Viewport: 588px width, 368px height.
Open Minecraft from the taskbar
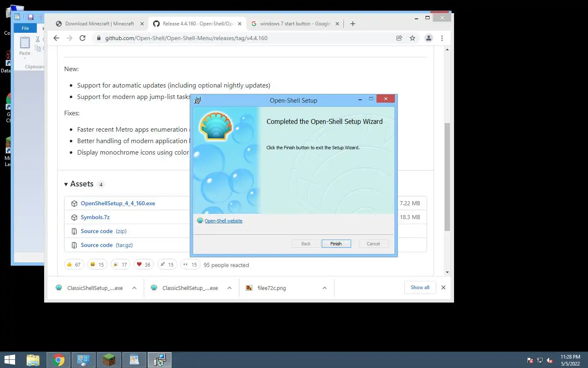109,360
